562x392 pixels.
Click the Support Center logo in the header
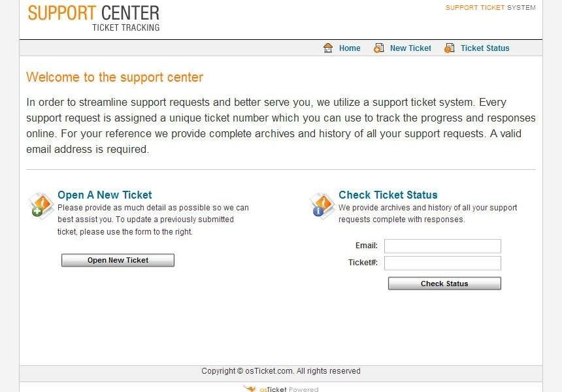pos(93,18)
